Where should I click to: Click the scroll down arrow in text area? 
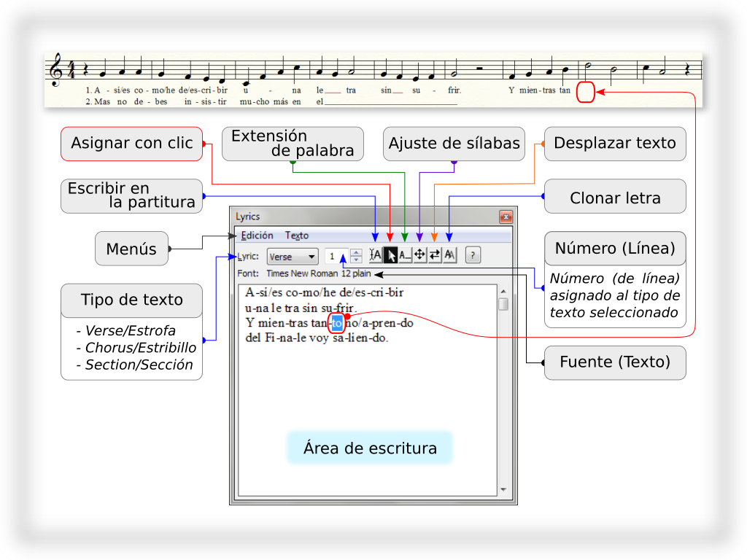503,490
